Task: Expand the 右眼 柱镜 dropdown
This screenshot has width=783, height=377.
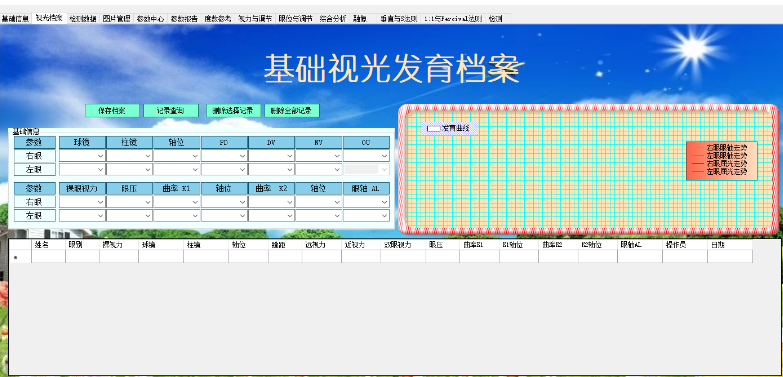Action: coord(147,156)
